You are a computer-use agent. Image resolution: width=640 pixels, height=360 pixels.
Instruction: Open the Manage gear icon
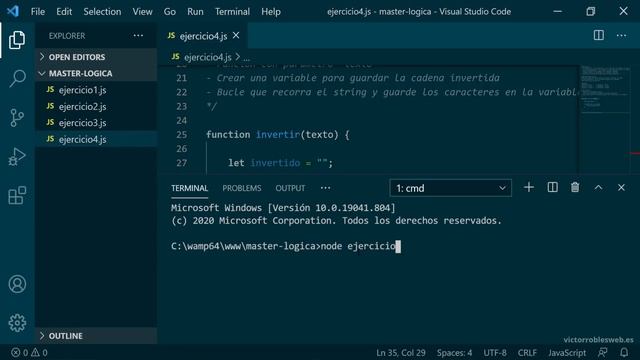pos(17,323)
